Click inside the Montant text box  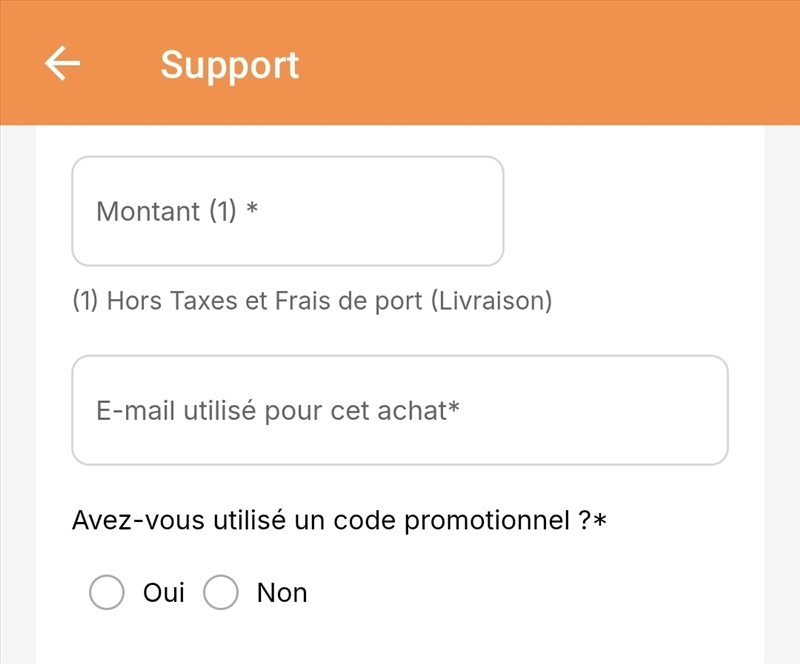point(287,211)
